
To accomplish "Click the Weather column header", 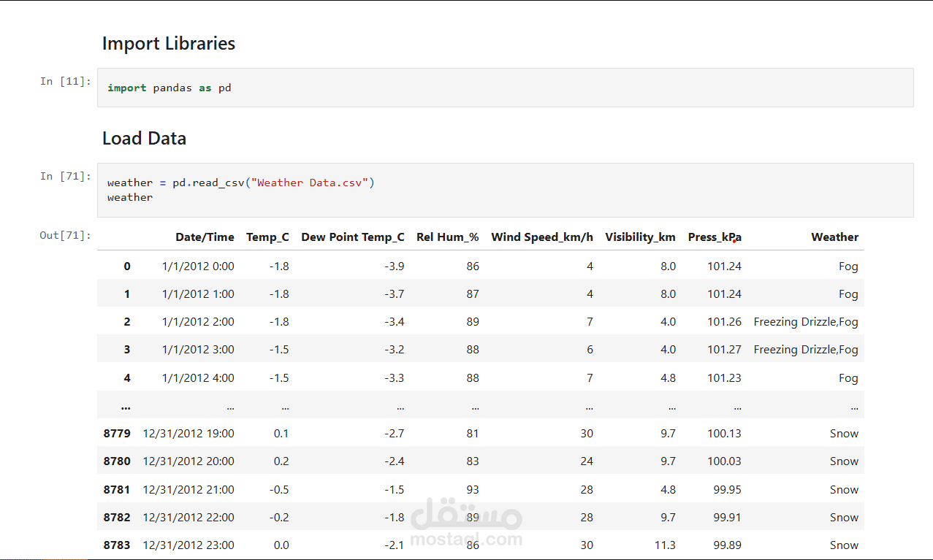I will [834, 237].
